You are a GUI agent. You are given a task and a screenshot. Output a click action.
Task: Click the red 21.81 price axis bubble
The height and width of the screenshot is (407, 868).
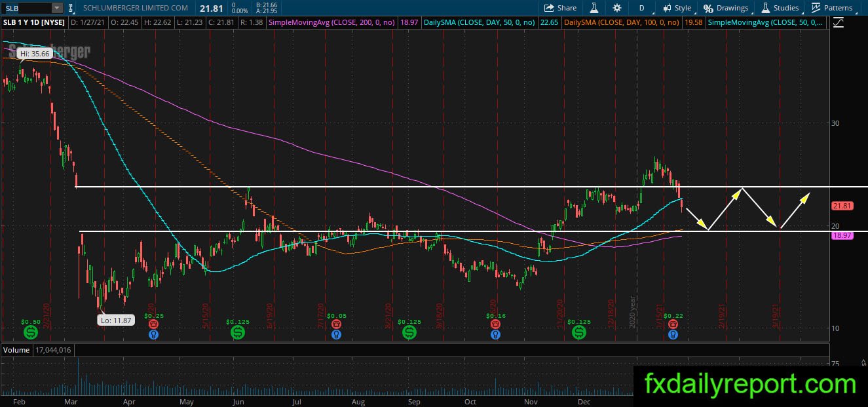(x=842, y=206)
